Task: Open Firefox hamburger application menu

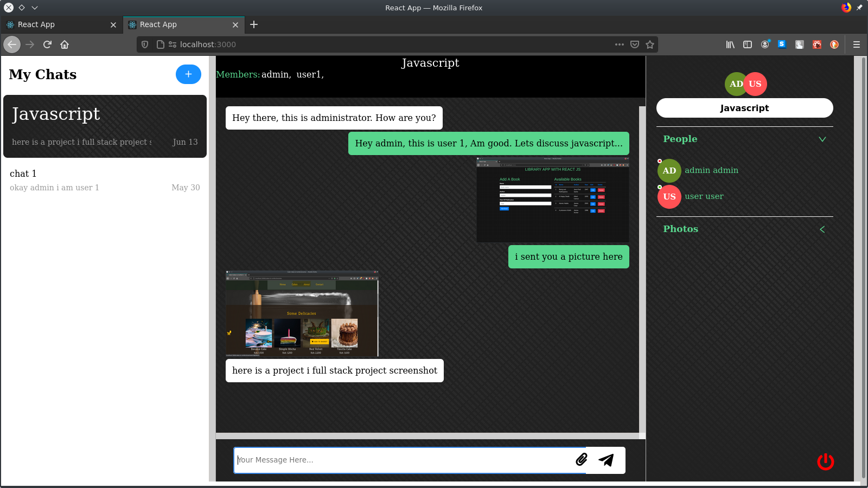Action: pyautogui.click(x=857, y=44)
